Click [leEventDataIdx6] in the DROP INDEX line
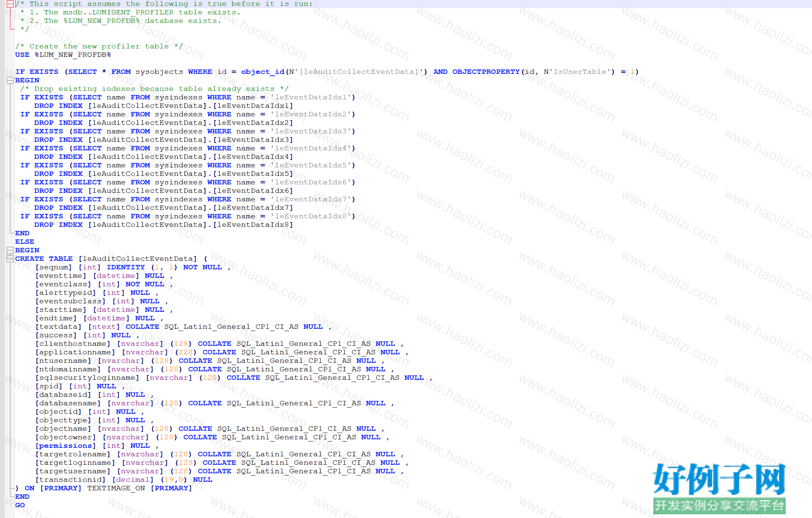The image size is (812, 518). pyautogui.click(x=253, y=191)
